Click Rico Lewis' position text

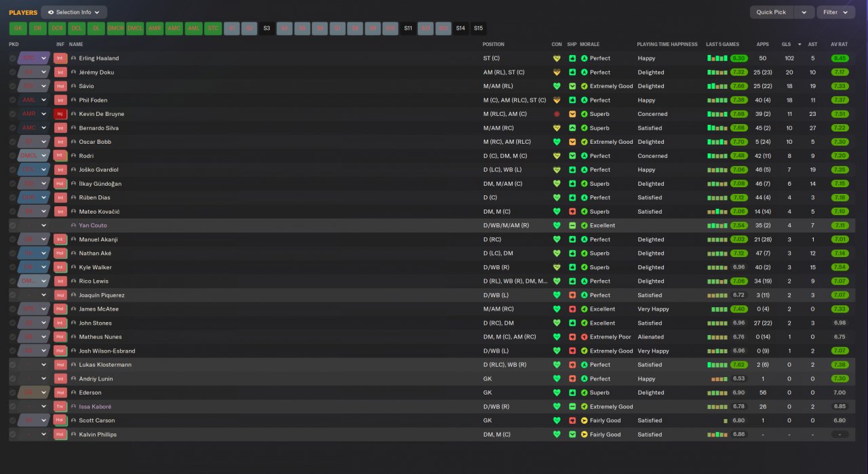tap(515, 281)
